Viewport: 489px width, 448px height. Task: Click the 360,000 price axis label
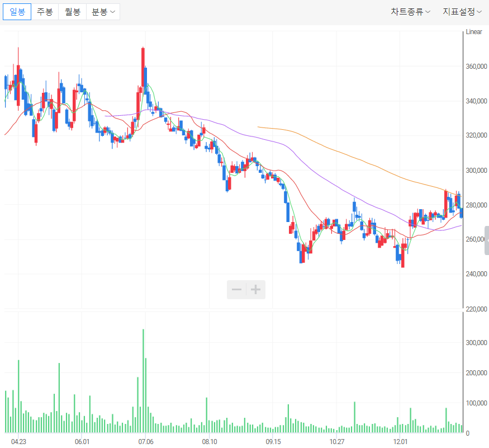coord(476,66)
